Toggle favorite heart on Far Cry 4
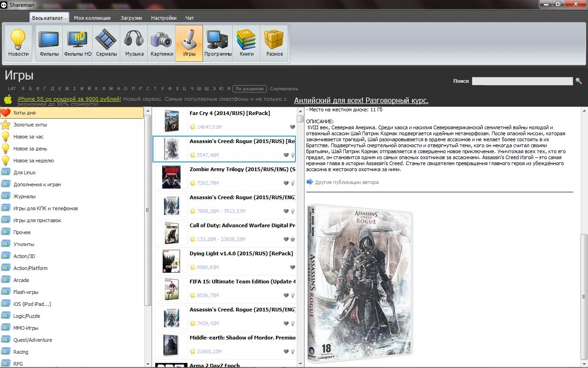The height and width of the screenshot is (368, 588). point(293,127)
